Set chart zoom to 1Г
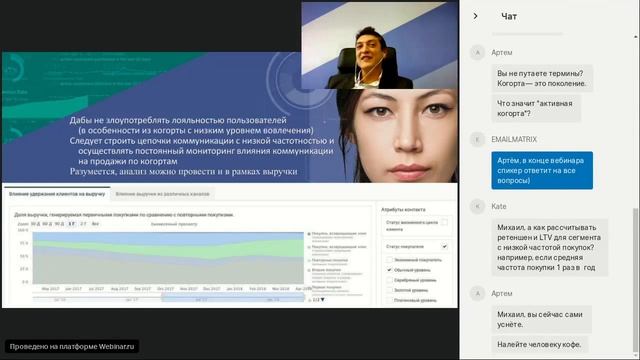640x360 pixels. (72, 224)
